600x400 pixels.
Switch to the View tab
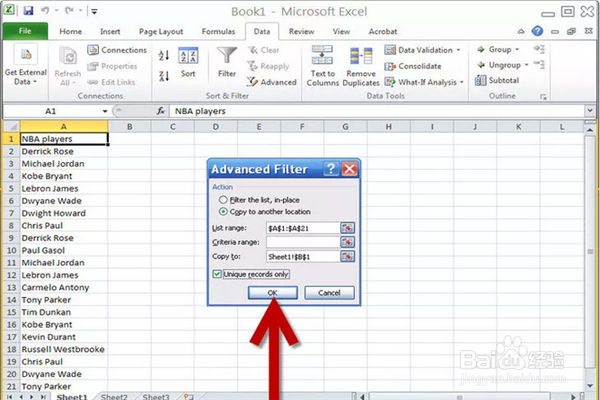[341, 31]
